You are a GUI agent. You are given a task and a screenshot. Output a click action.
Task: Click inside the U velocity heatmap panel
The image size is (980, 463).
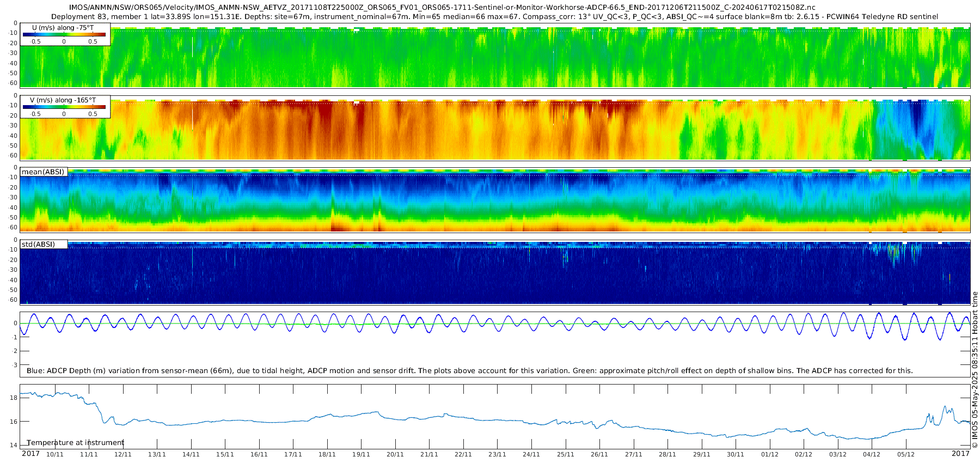[495, 55]
